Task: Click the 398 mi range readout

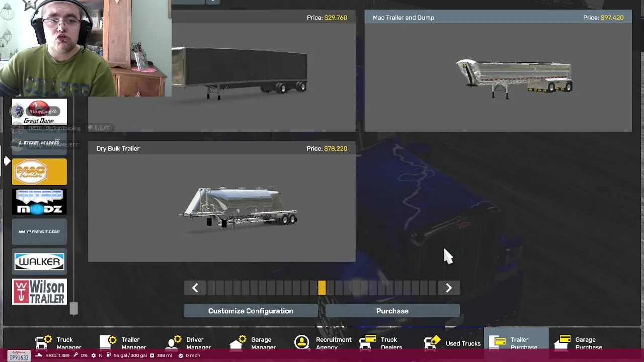Action: click(x=161, y=355)
